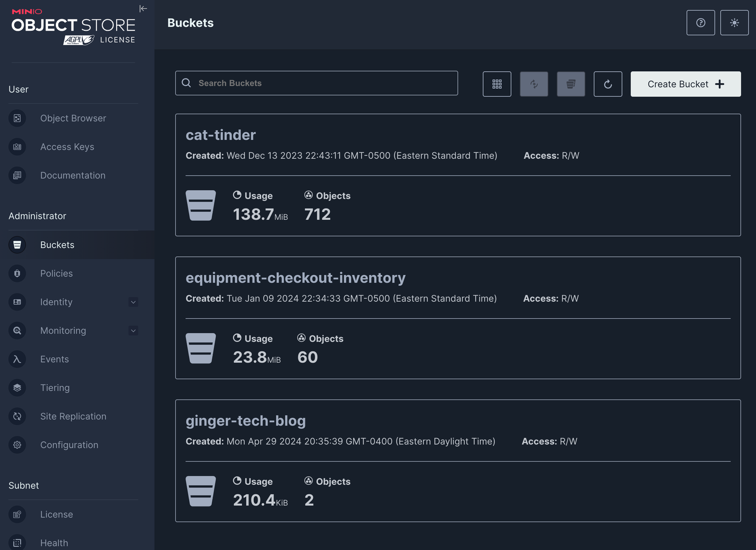Open Tiering settings
Viewport: 756px width, 550px height.
coord(55,388)
